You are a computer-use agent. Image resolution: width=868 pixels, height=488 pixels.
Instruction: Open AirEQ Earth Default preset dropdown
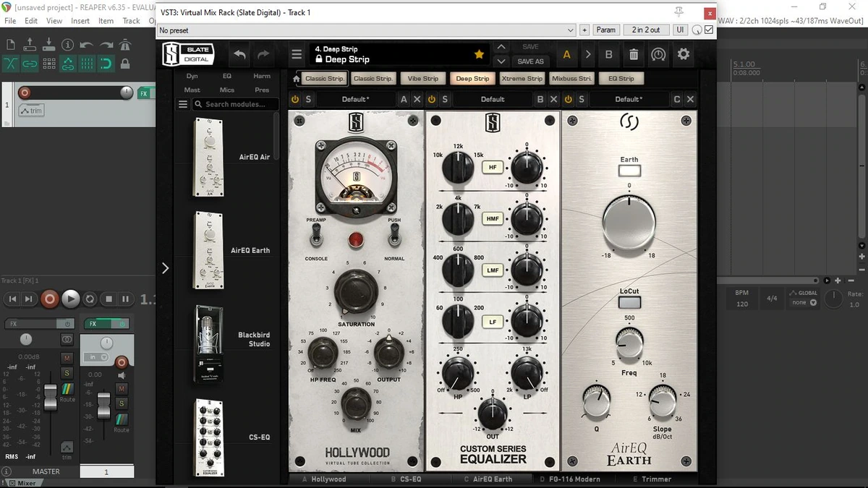(x=628, y=99)
